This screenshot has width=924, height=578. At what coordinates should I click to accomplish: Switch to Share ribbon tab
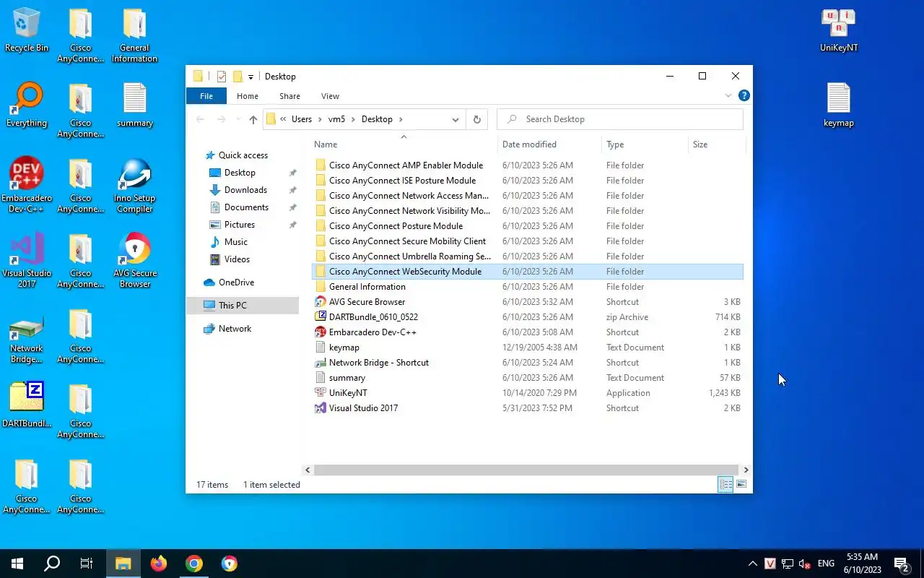[x=289, y=96]
